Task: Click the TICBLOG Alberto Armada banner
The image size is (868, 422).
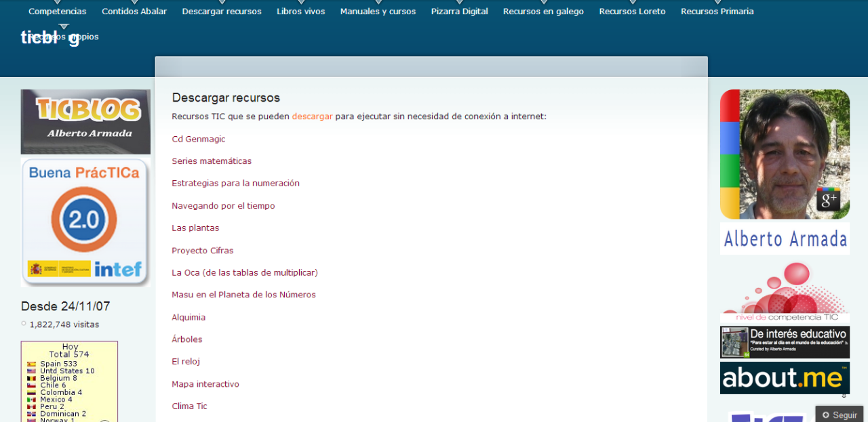Action: 85,121
